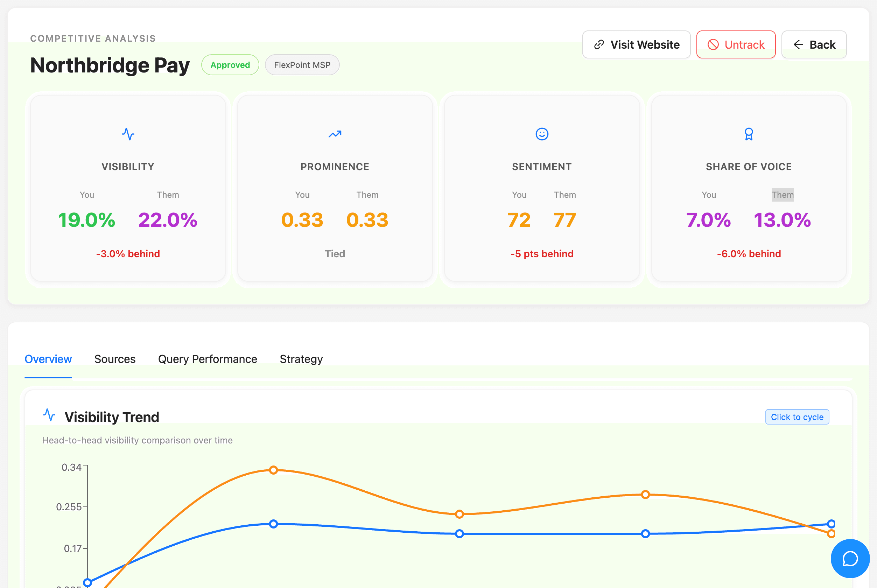Click the highlighted Them label under Share of Voice
Viewport: 877px width, 588px height.
[782, 195]
